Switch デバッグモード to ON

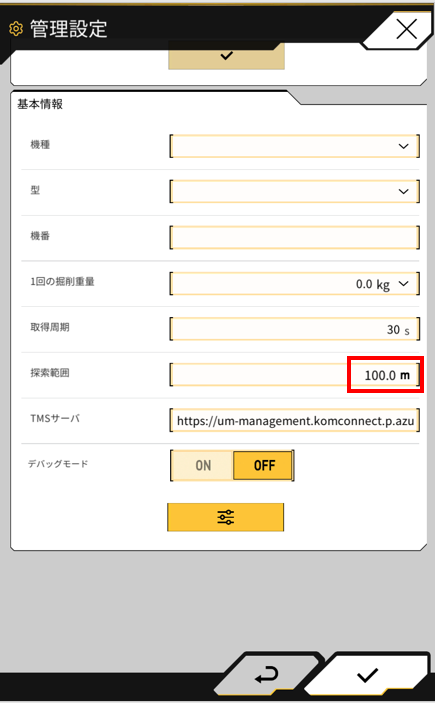[x=203, y=465]
